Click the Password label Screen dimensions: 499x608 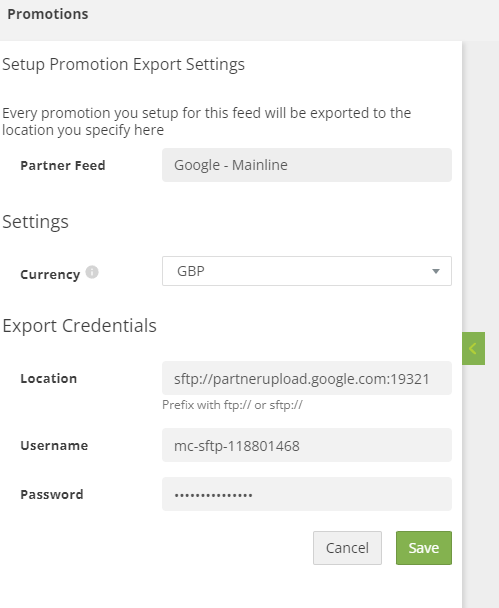pos(52,494)
